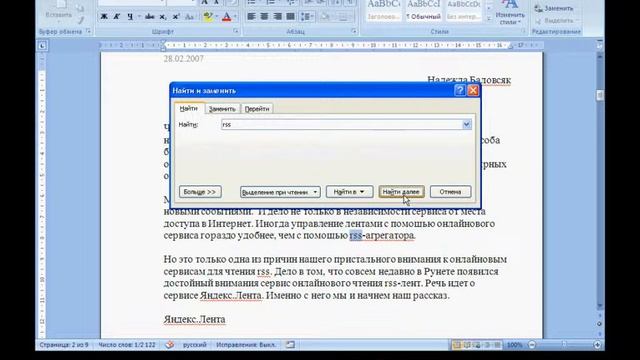Screen dimensions: 640x360
Task: Open the highlight color dropdown arrow
Action: tap(216, 17)
